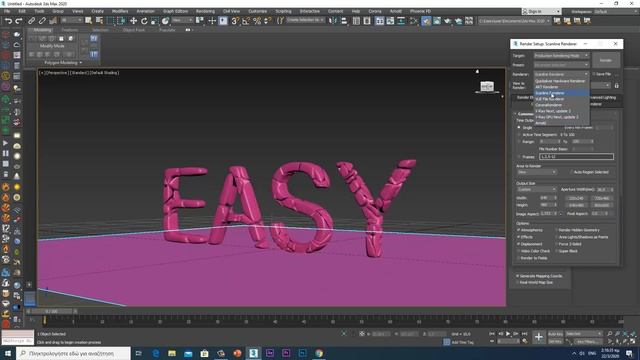Click the Mirror tool icon
This screenshot has height=360, width=640.
[333, 21]
